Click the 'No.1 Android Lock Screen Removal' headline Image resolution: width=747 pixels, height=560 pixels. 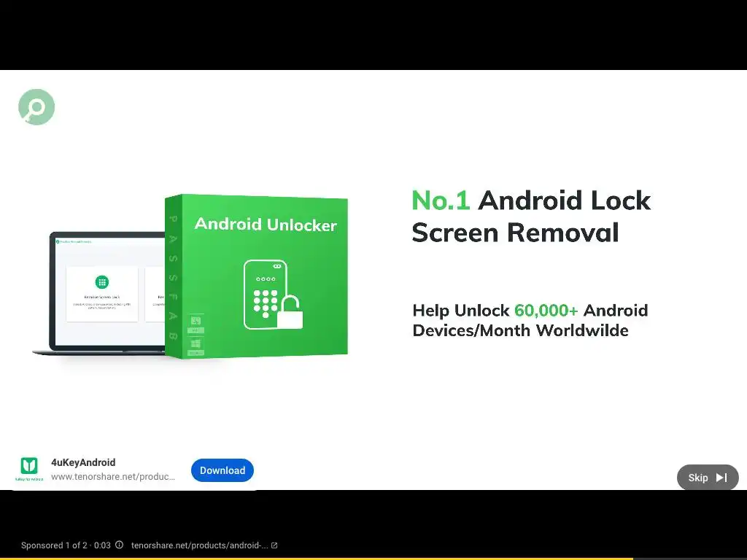tap(531, 216)
